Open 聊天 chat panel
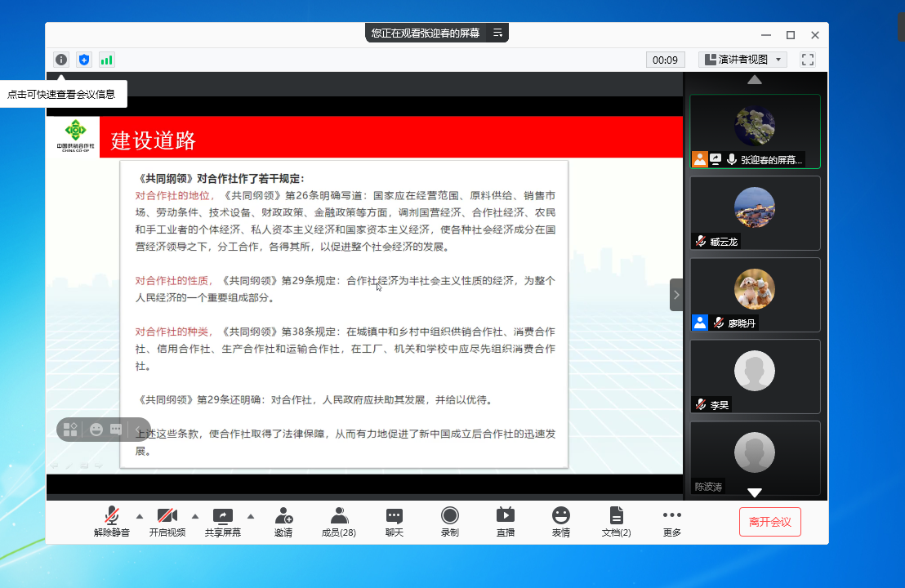This screenshot has height=588, width=905. coord(395,522)
